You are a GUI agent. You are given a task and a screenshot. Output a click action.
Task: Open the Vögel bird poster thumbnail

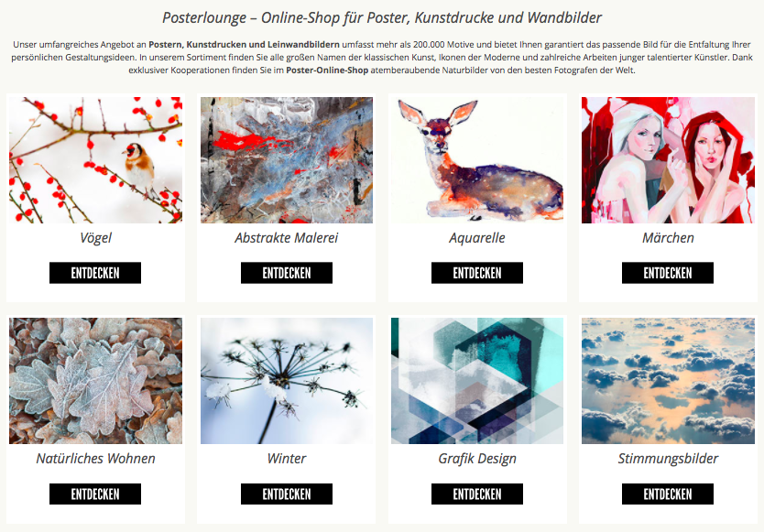pos(95,160)
